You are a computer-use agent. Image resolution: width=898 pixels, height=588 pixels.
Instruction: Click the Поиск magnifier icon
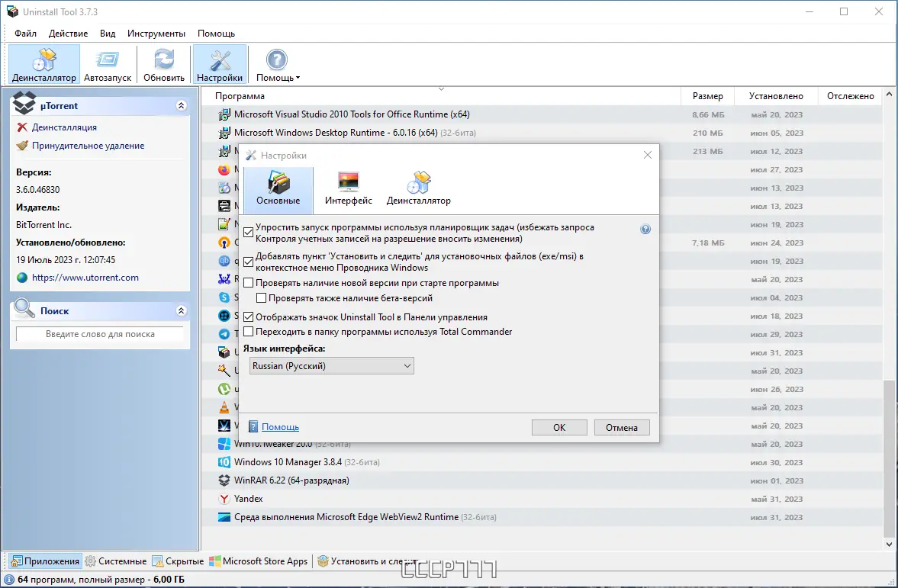[x=24, y=308]
